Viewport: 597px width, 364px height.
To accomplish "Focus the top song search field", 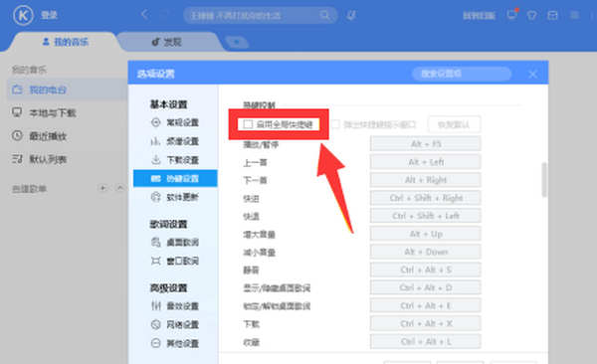I will pos(261,15).
